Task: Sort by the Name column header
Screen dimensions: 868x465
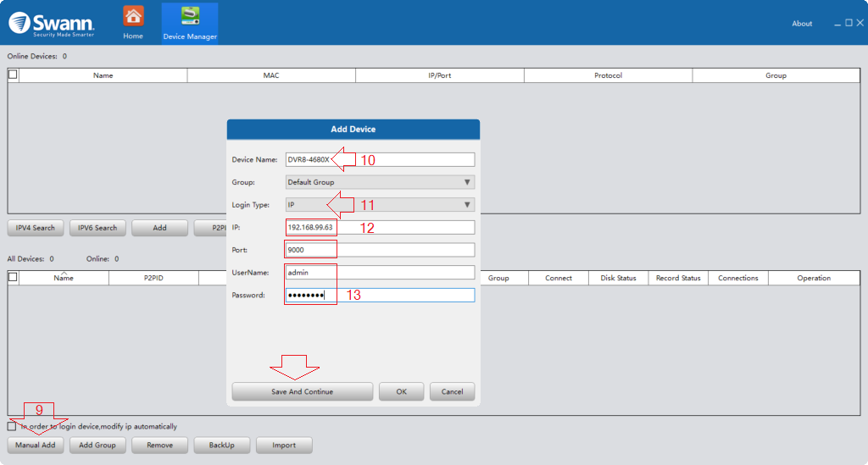Action: [x=64, y=278]
